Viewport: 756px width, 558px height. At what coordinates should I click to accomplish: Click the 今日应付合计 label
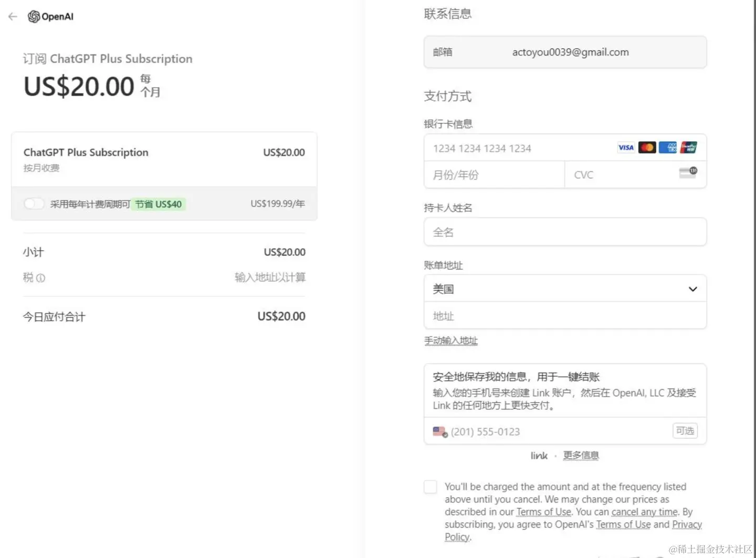(x=54, y=317)
